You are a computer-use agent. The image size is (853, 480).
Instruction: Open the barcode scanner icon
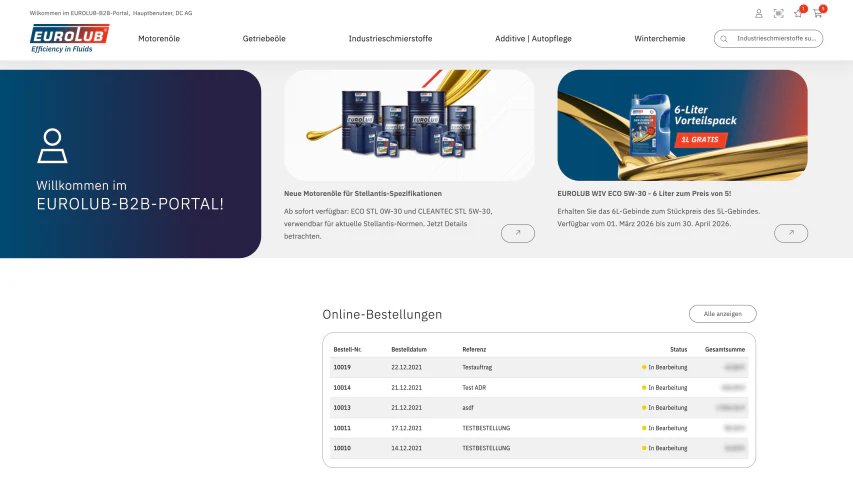[x=778, y=14]
